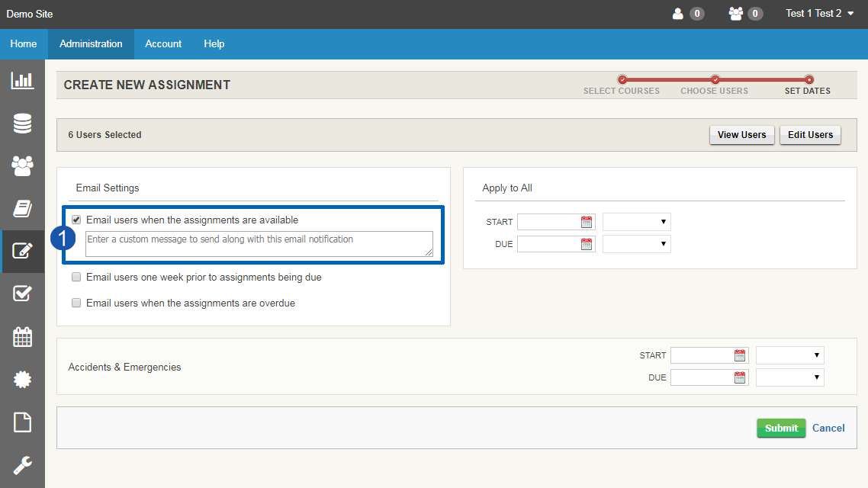Click the 'Accidents & Emergencies' course name
This screenshot has width=868, height=488.
pos(124,368)
